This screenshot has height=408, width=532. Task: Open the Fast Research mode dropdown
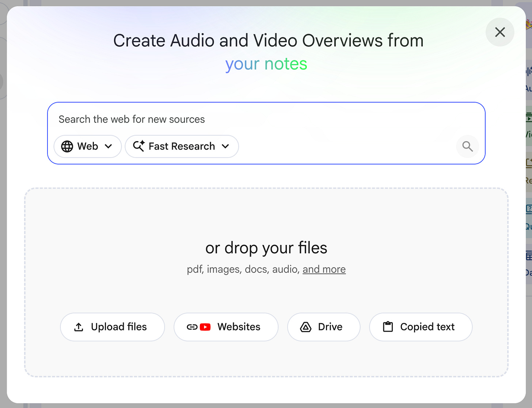coord(182,146)
